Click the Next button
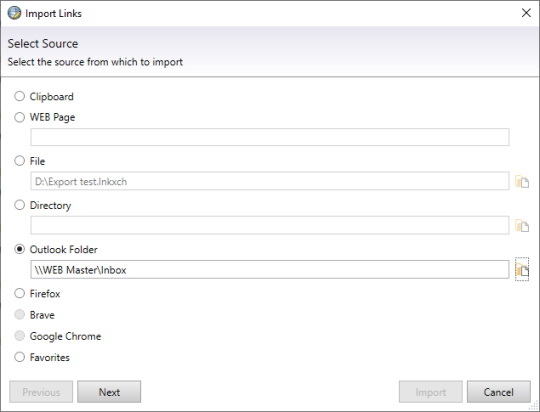 [x=109, y=392]
